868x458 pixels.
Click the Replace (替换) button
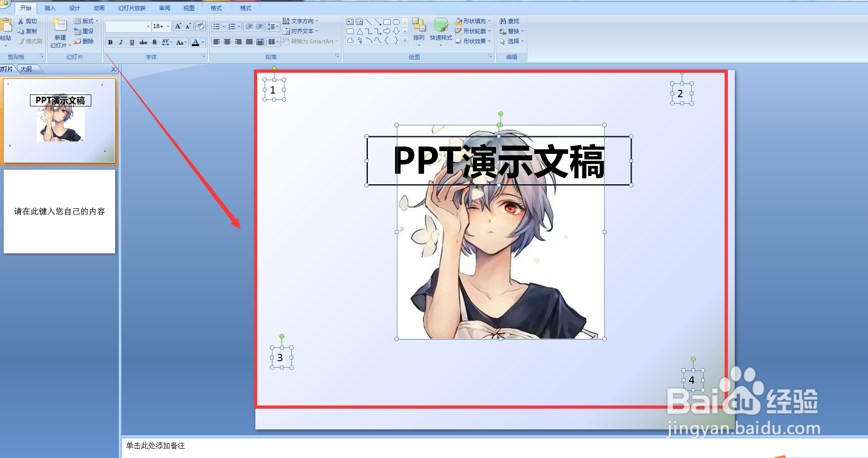pyautogui.click(x=512, y=31)
